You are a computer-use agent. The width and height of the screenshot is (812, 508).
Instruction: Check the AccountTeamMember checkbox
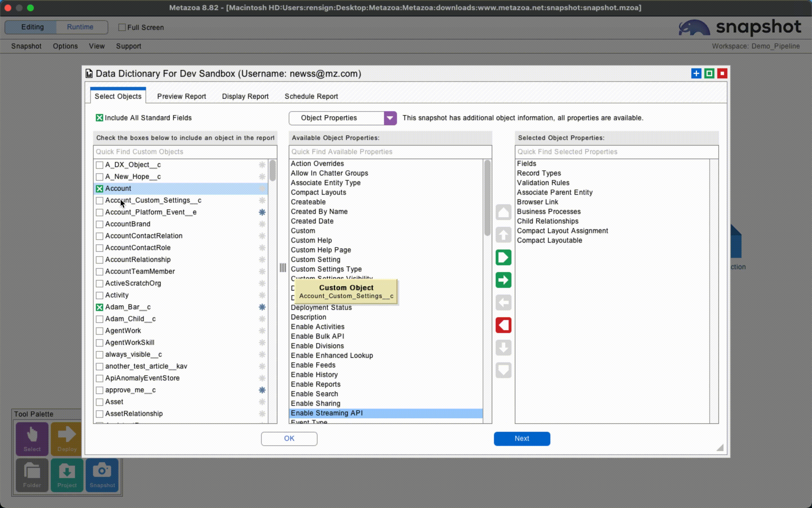pos(99,271)
